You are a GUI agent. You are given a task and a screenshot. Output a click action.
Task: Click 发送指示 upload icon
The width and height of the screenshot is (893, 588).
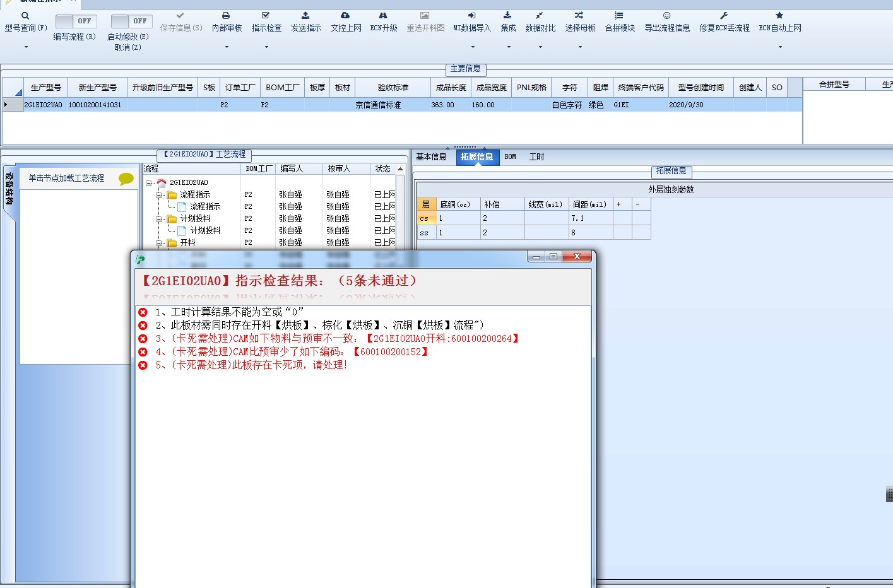tap(305, 16)
